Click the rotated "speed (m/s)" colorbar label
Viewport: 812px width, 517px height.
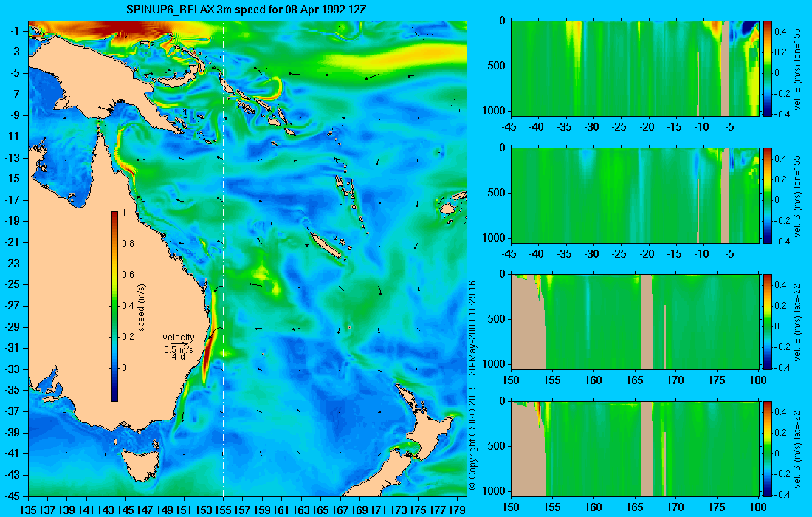pos(142,307)
